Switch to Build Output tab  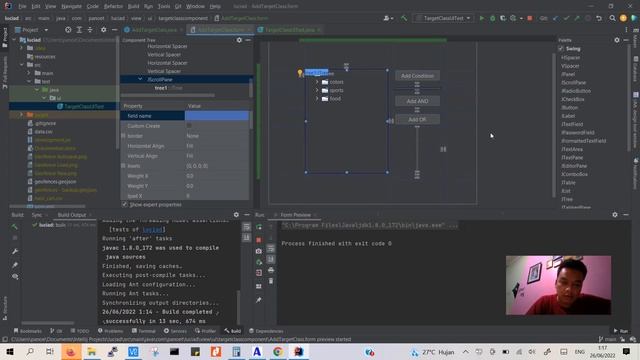tap(71, 215)
